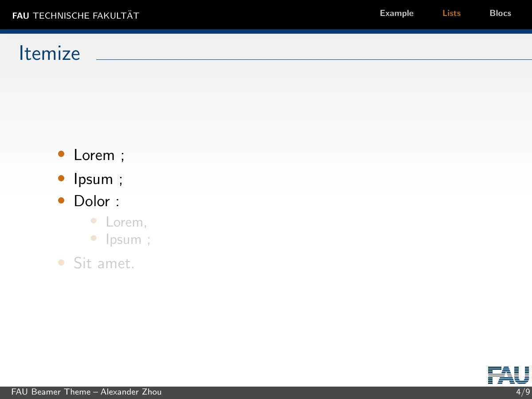Click the faded 'Sit amet.' item
532x399 pixels.
tap(104, 263)
